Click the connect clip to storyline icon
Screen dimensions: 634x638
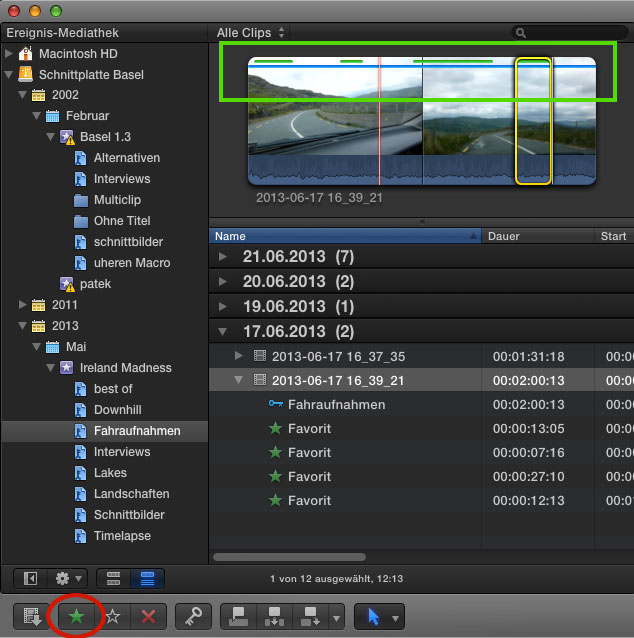(x=238, y=616)
